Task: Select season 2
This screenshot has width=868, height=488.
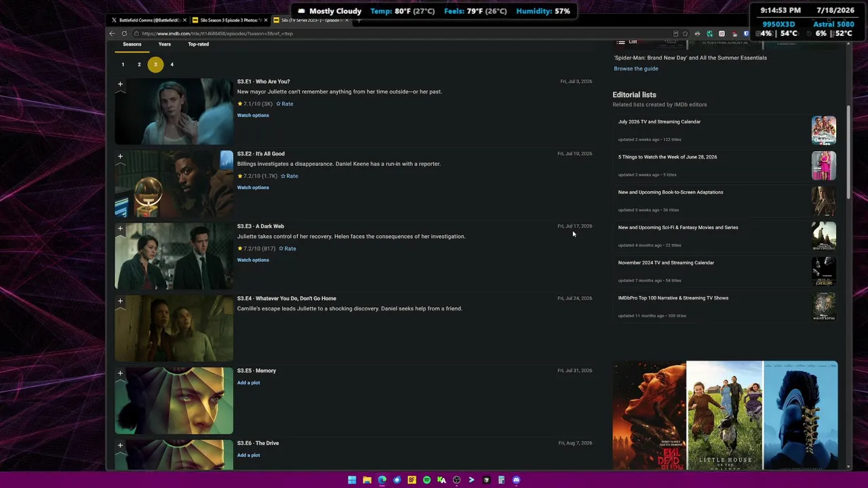Action: tap(139, 64)
